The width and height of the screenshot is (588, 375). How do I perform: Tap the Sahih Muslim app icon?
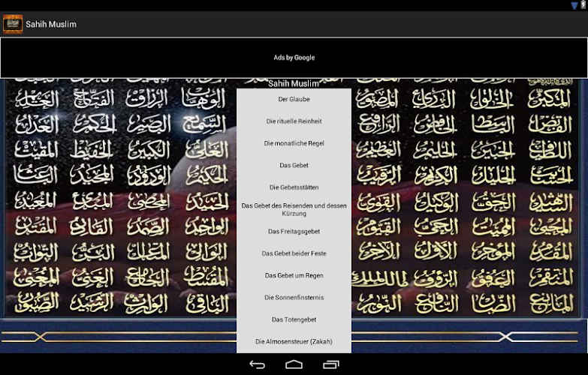click(x=13, y=24)
